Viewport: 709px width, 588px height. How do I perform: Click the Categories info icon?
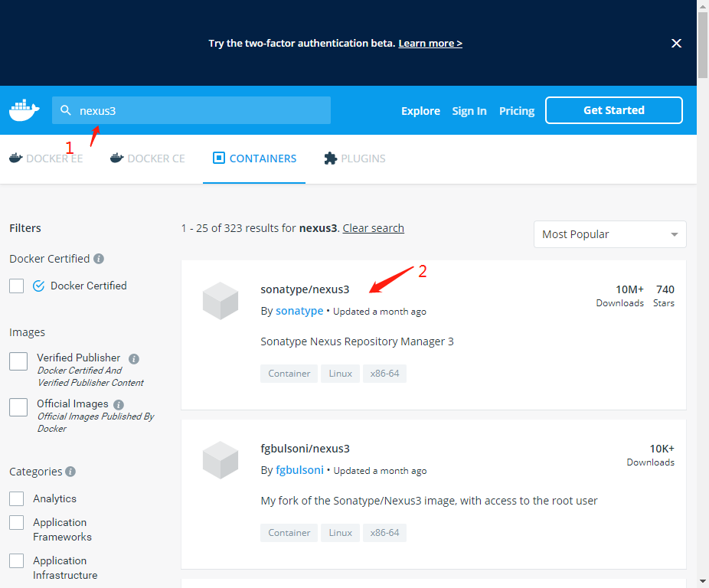tap(70, 472)
